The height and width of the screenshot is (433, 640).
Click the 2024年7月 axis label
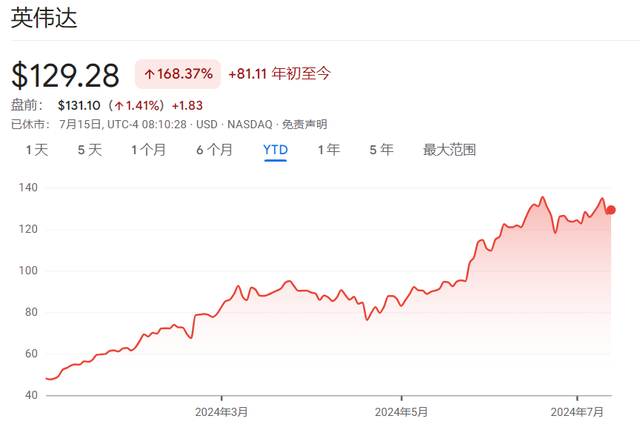point(577,411)
